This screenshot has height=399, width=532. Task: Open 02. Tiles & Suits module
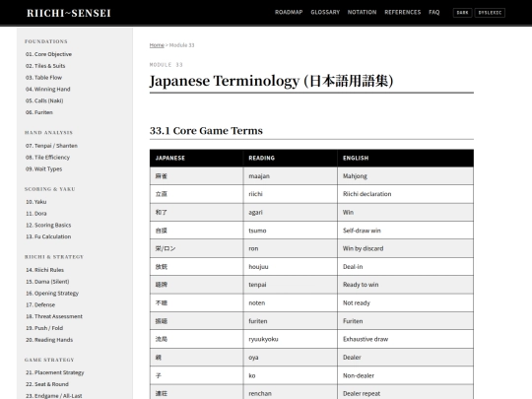45,66
